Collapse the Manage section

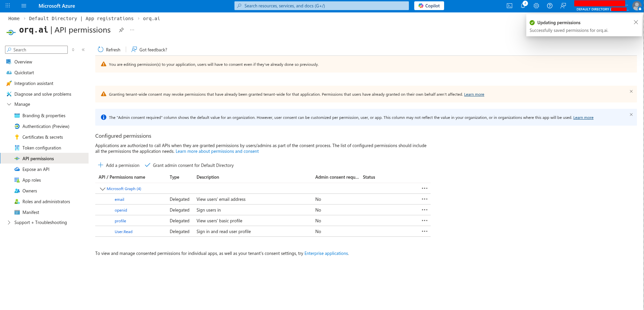click(x=9, y=104)
